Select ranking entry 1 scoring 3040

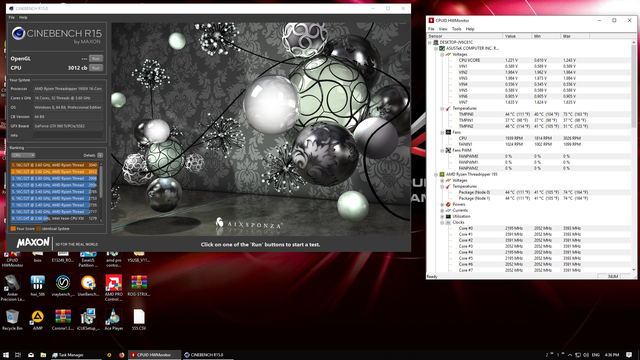[x=54, y=165]
